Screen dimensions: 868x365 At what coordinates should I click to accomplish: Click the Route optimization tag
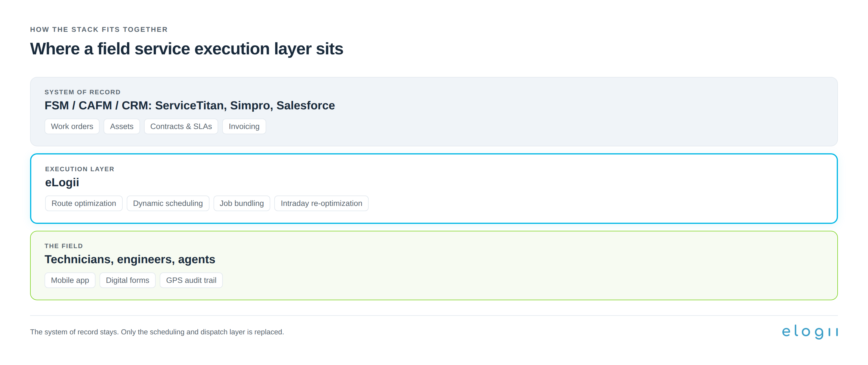coord(84,203)
